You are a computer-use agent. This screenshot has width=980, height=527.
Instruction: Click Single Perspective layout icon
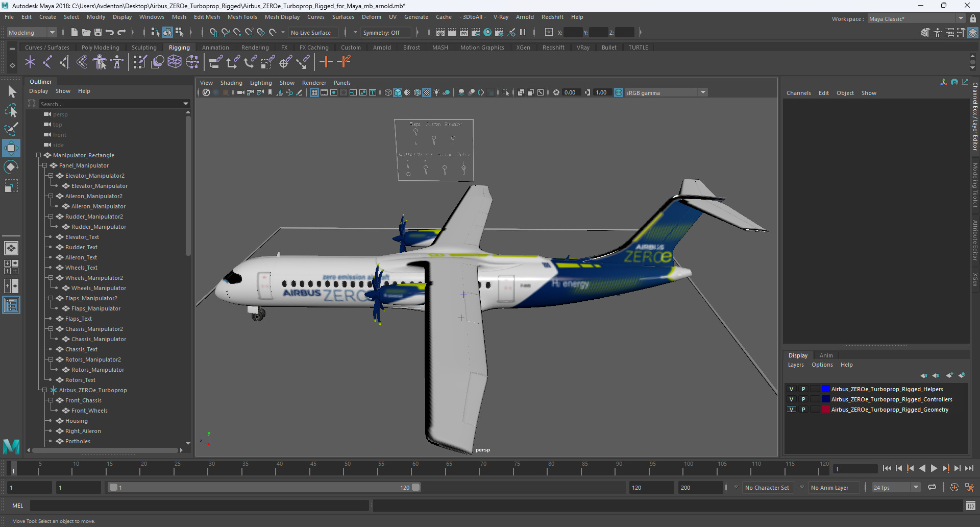pos(11,248)
